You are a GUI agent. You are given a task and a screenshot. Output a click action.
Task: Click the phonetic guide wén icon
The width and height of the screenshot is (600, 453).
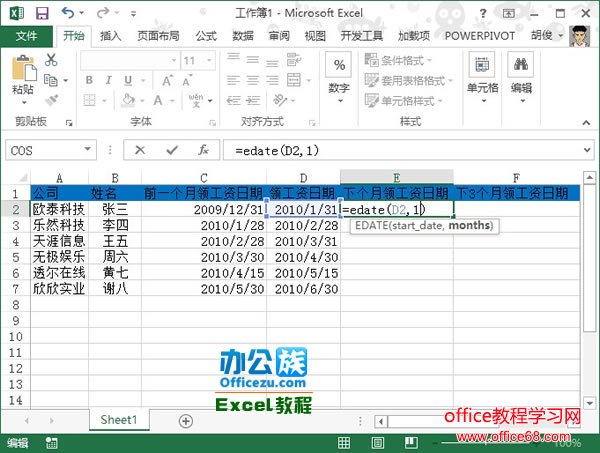(x=196, y=100)
